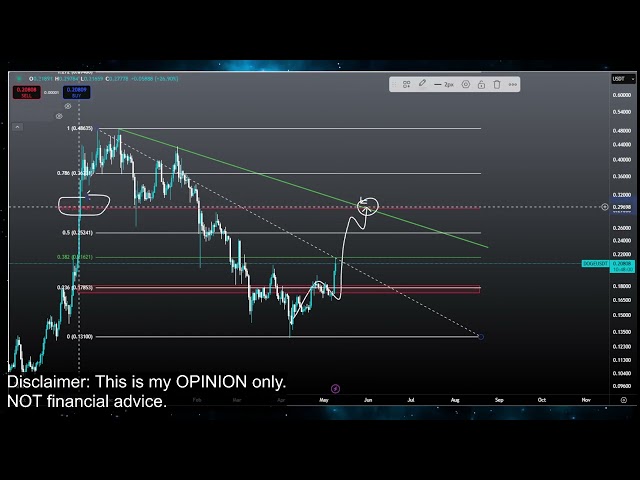Viewport: 640px width, 480px height.
Task: Click the plus icon on price axis
Action: point(604,207)
